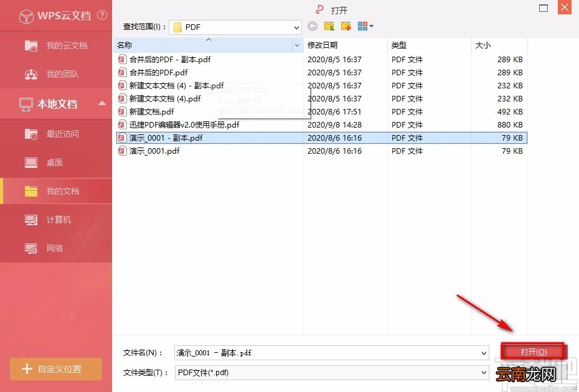Sort files by 修改日期 column header

tap(346, 45)
